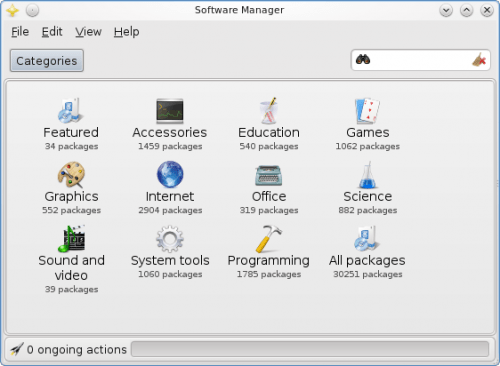The width and height of the screenshot is (500, 366).
Task: Click "30251 packages" count text
Action: pos(368,274)
